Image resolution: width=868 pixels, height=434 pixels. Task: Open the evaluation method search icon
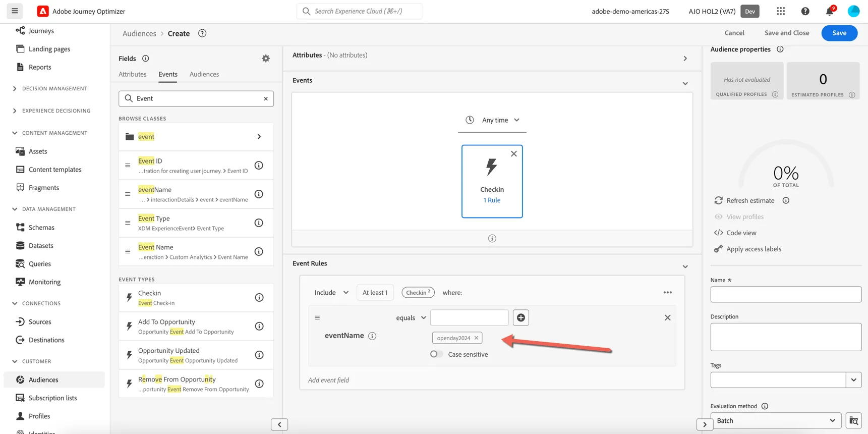point(853,421)
